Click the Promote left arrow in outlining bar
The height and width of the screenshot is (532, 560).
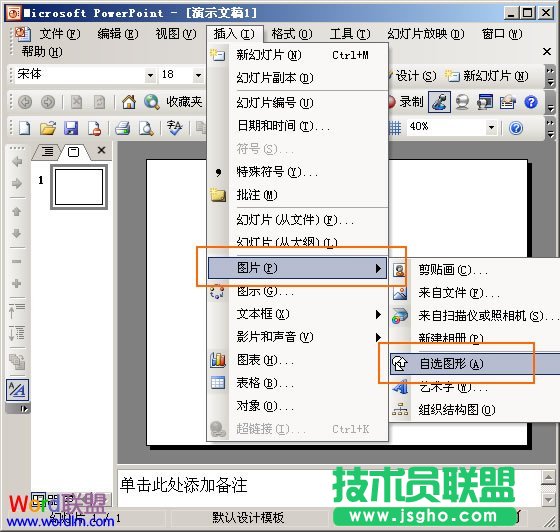click(16, 162)
